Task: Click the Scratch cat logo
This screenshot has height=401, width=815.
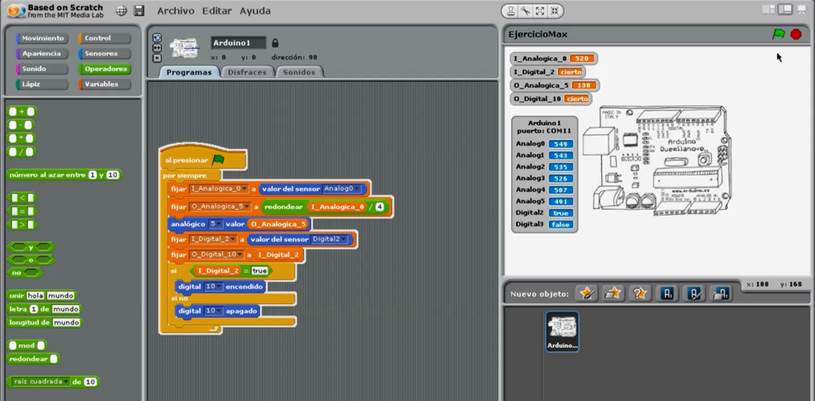Action: 17,11
